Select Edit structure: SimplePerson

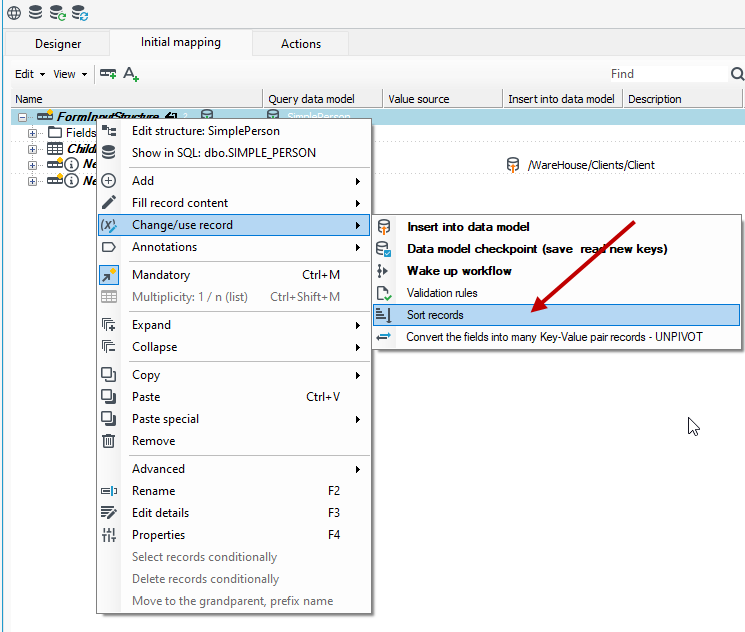234,131
